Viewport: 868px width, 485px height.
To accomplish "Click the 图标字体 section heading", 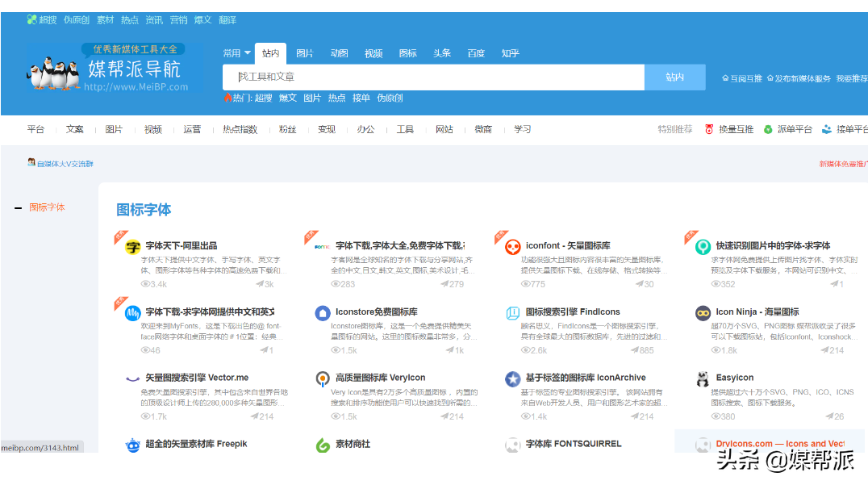I will [x=144, y=210].
